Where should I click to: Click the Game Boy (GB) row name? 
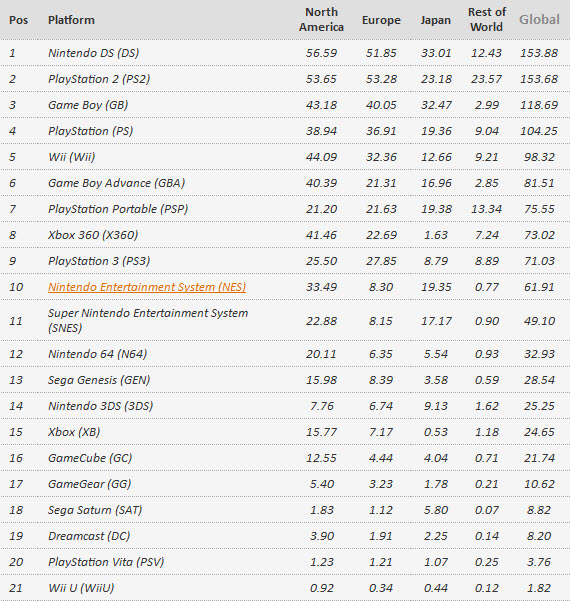coord(88,105)
